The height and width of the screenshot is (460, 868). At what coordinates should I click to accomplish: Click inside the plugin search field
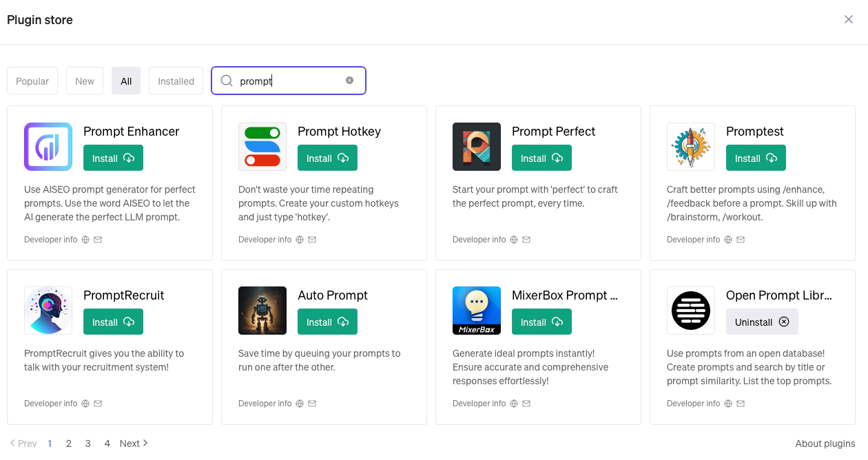click(x=289, y=81)
